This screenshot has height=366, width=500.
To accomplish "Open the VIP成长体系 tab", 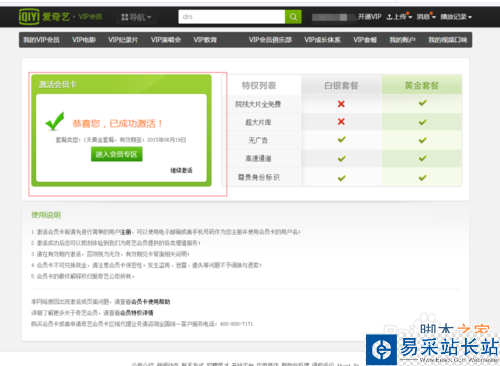I will [x=322, y=40].
